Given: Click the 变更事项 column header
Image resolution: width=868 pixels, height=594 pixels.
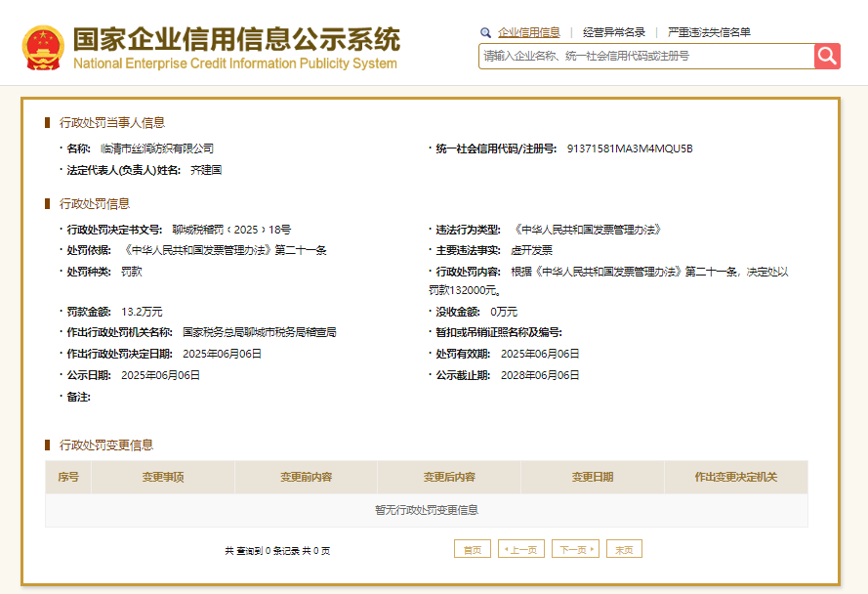Looking at the screenshot, I should coord(163,477).
